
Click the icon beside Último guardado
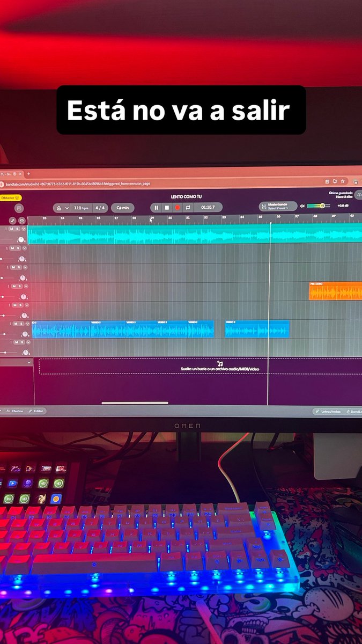[x=359, y=194]
